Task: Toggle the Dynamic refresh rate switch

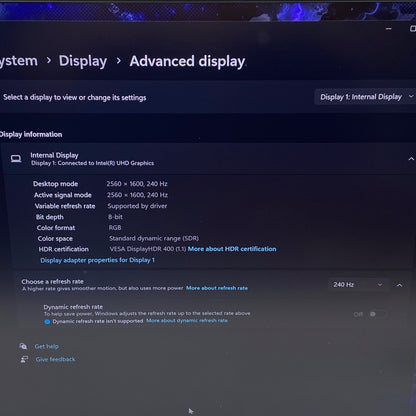Action: tap(377, 314)
